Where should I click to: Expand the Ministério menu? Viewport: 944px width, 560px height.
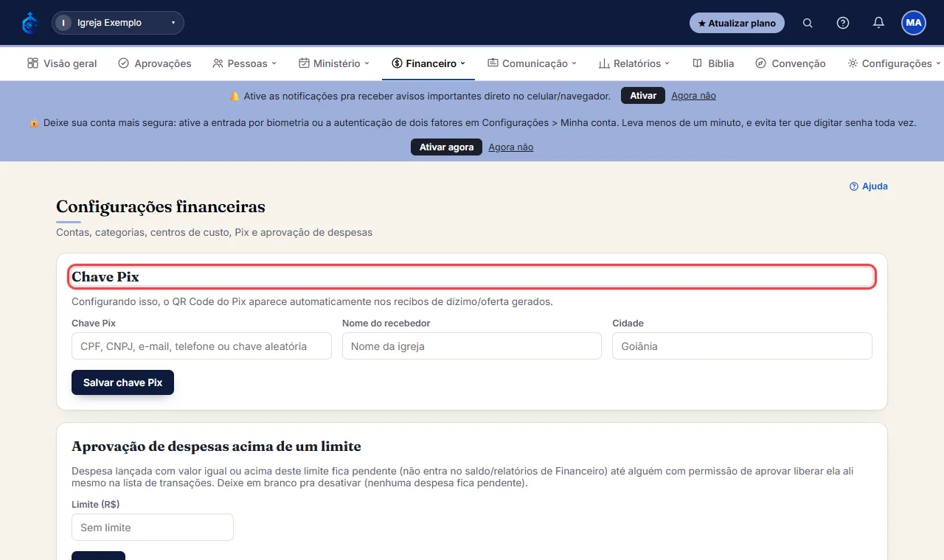point(334,63)
